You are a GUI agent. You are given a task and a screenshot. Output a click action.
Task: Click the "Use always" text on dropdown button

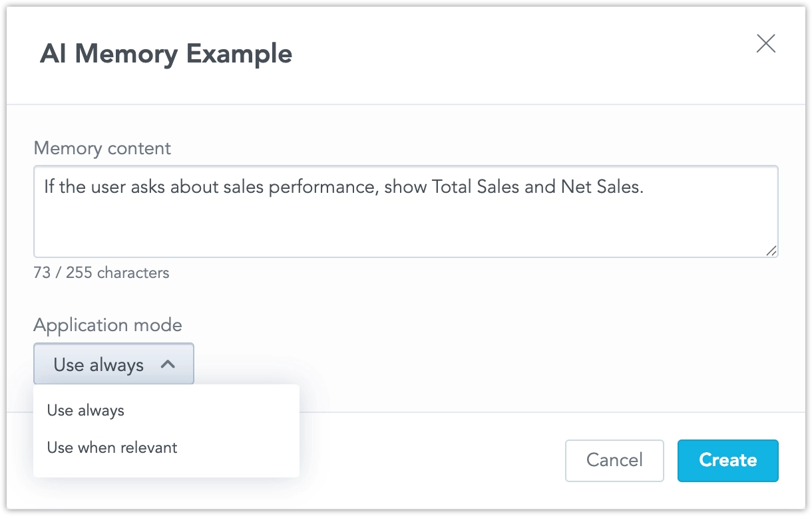[99, 364]
